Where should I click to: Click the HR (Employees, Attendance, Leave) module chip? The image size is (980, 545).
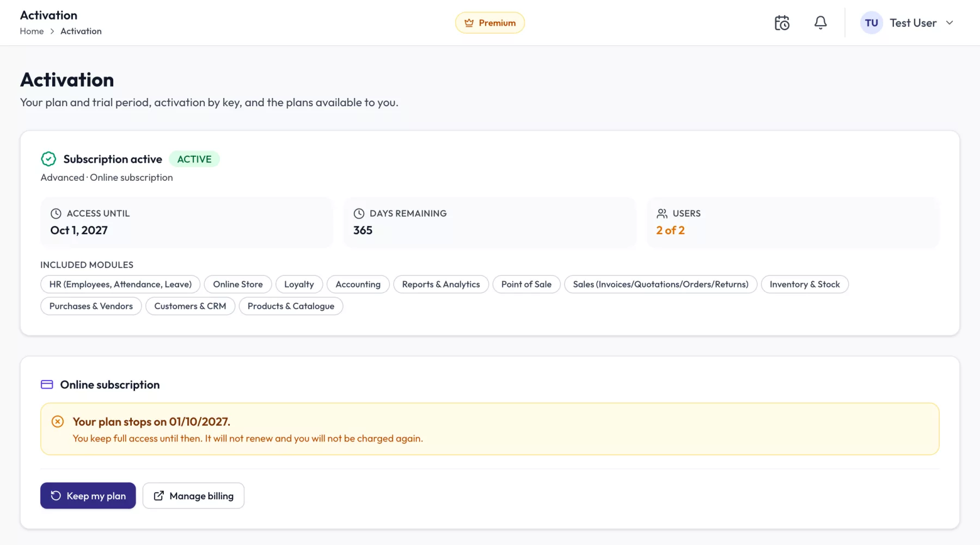click(120, 284)
